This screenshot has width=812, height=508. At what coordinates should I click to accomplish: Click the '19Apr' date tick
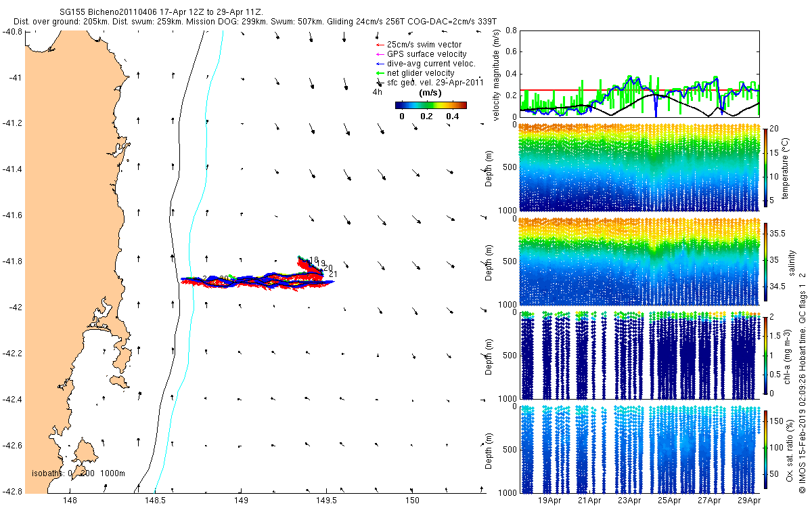(x=549, y=501)
